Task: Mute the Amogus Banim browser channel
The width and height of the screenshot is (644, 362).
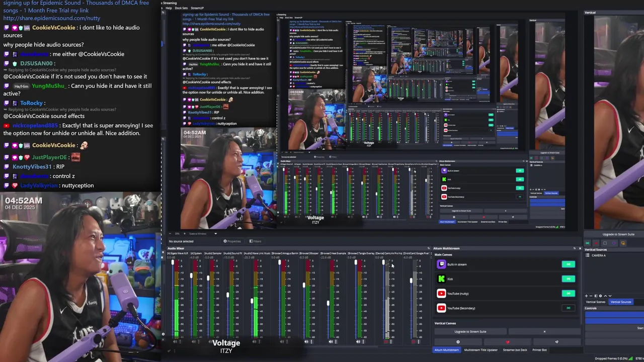Action: 282,341
